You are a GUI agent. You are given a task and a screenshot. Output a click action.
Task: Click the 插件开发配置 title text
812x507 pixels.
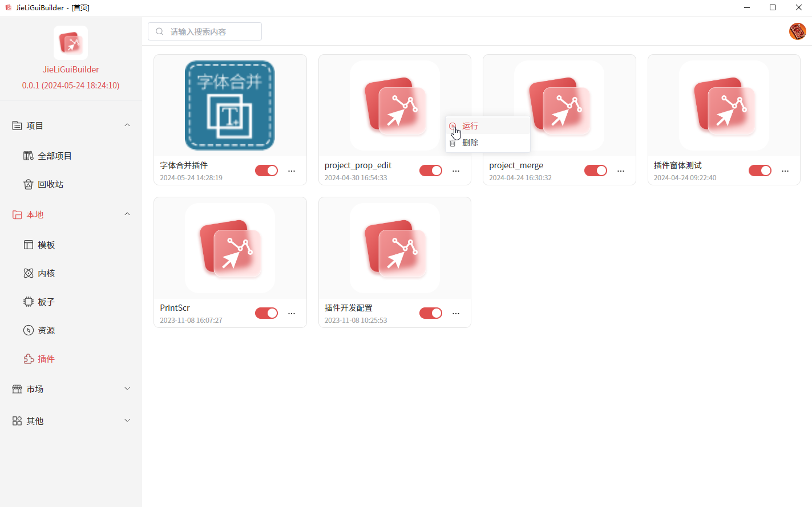(x=348, y=308)
